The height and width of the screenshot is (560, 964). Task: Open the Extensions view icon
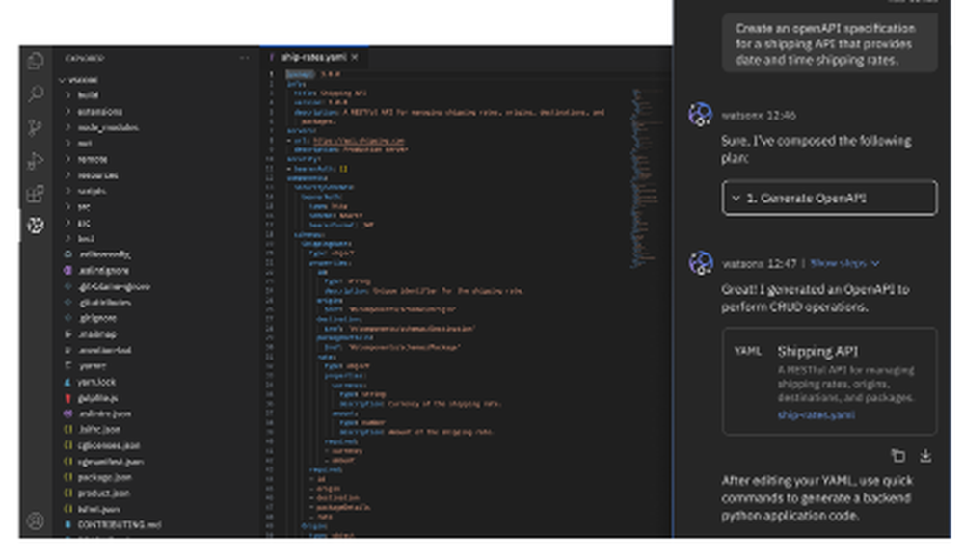36,194
